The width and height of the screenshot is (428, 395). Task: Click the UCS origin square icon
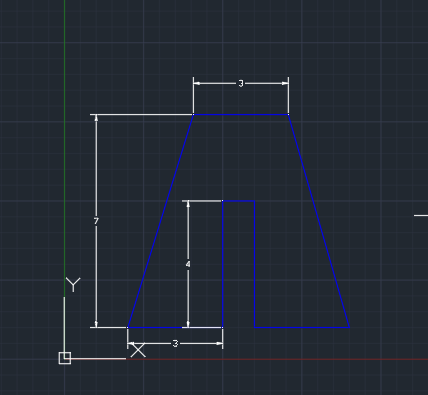[x=65, y=358]
